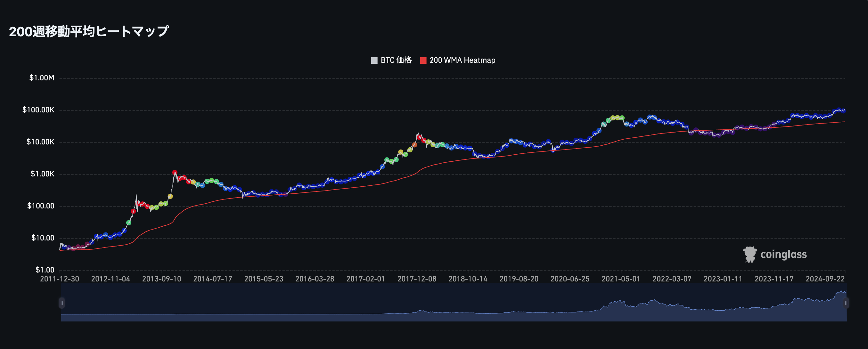
Task: Click the 200週移動平均ヒートマップ chart title
Action: tap(89, 31)
